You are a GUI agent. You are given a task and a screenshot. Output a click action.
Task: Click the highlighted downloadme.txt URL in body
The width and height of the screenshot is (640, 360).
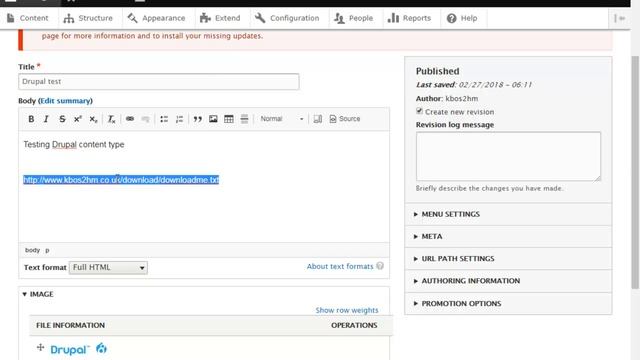tap(121, 180)
